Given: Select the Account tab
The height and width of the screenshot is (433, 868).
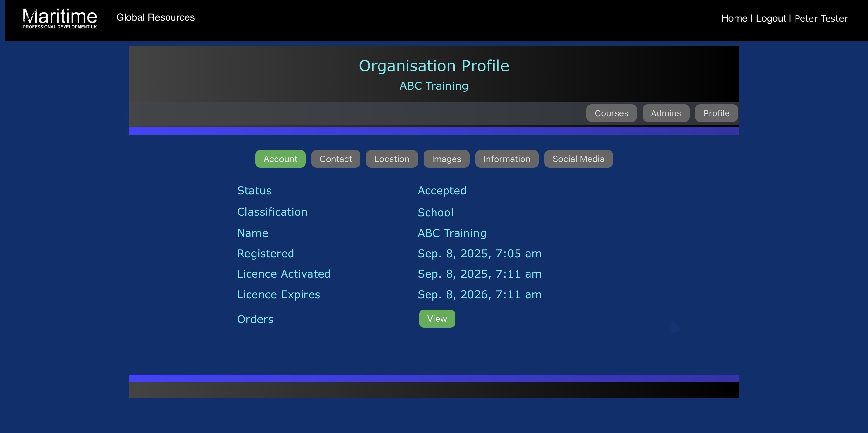Looking at the screenshot, I should pos(280,159).
